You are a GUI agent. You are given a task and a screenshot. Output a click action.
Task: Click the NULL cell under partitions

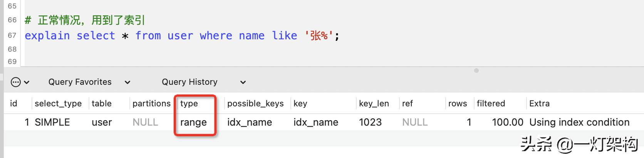pos(145,122)
